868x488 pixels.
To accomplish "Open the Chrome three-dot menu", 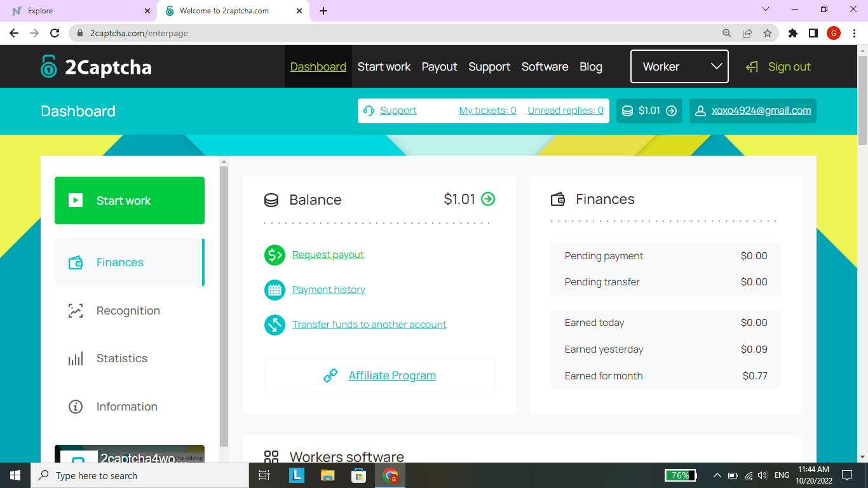I will pos(854,33).
